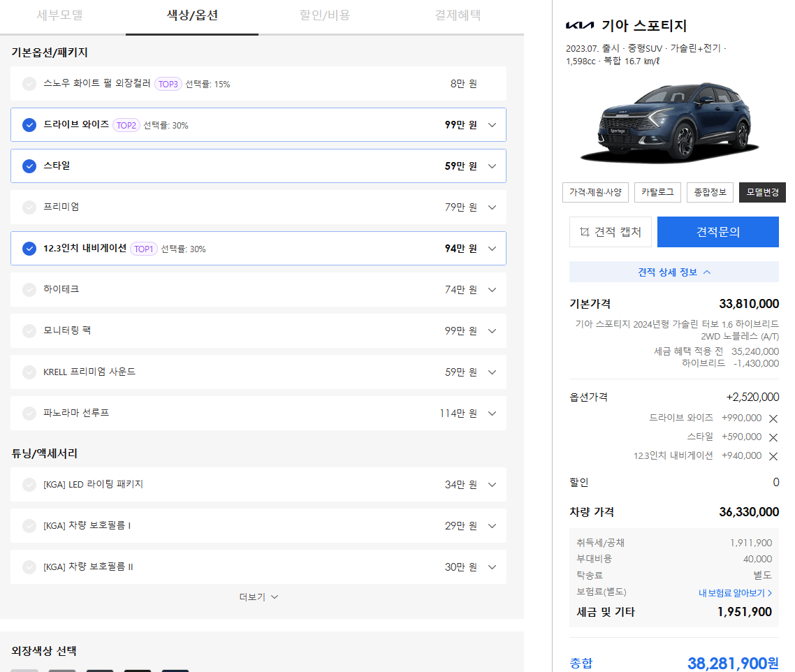The height and width of the screenshot is (672, 795).
Task: Check the 하이테크 package
Action: click(x=29, y=290)
